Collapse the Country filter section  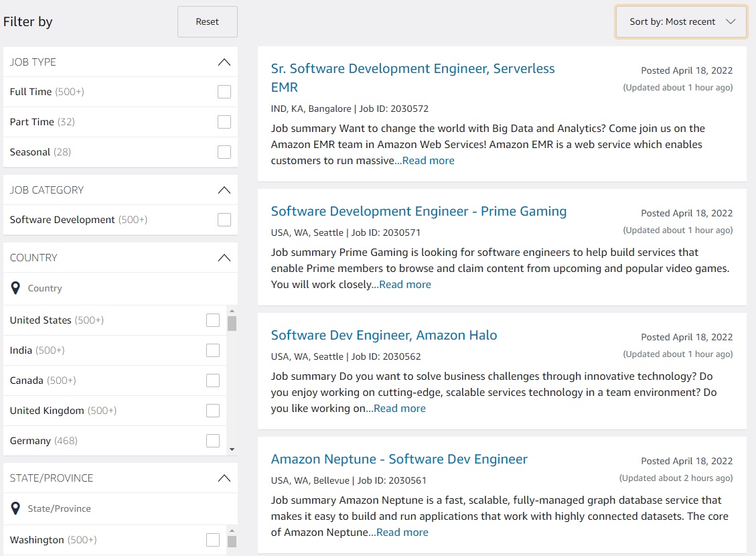tap(224, 258)
